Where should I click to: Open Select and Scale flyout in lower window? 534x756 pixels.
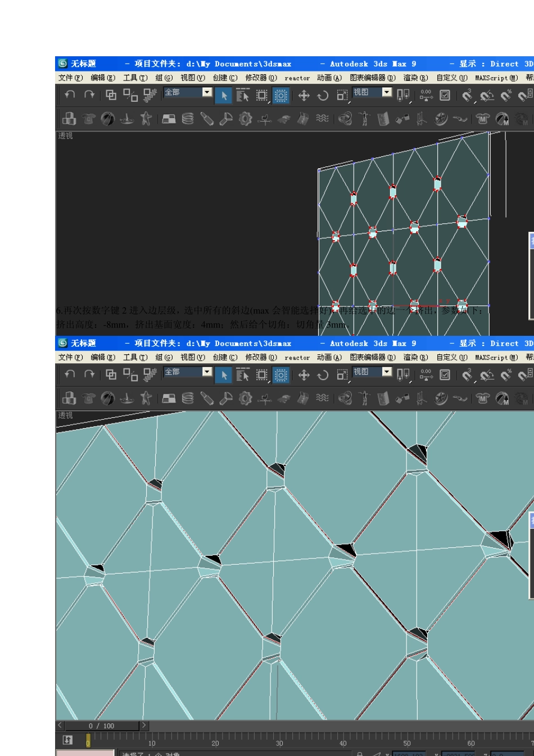pyautogui.click(x=342, y=375)
